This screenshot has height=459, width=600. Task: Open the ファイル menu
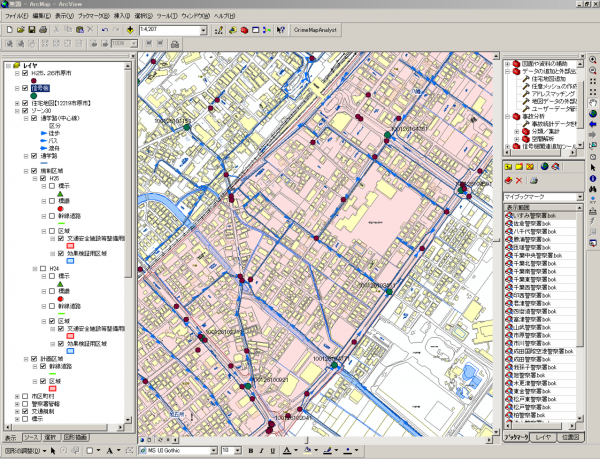16,17
